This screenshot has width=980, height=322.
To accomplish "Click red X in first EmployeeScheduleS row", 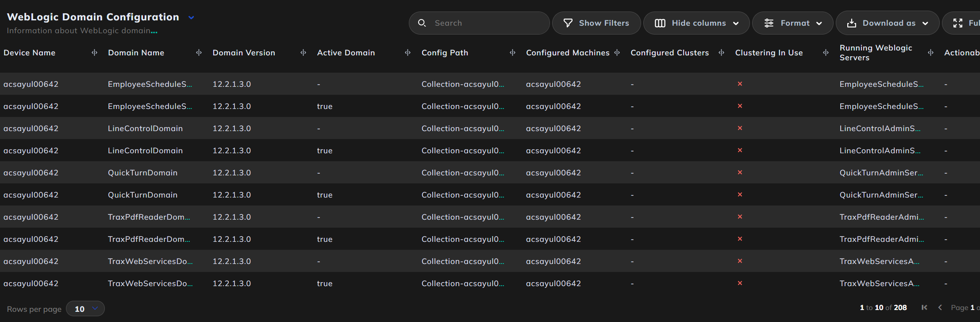I will tap(740, 84).
